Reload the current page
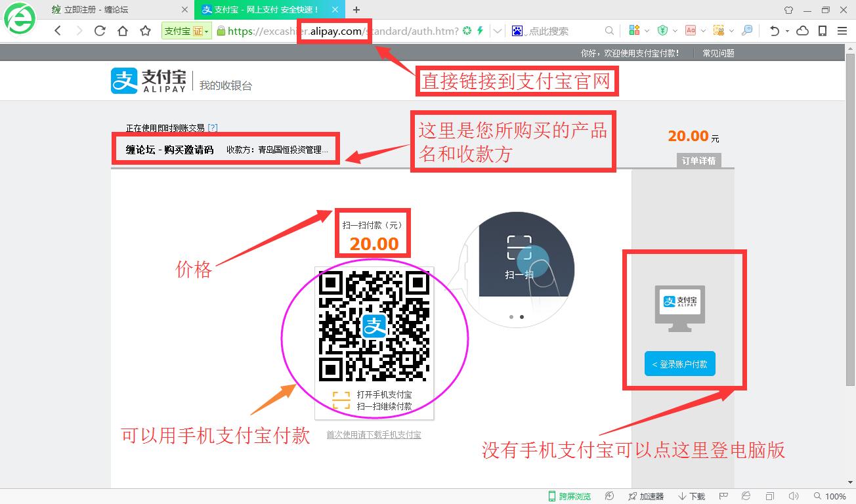 tap(100, 31)
